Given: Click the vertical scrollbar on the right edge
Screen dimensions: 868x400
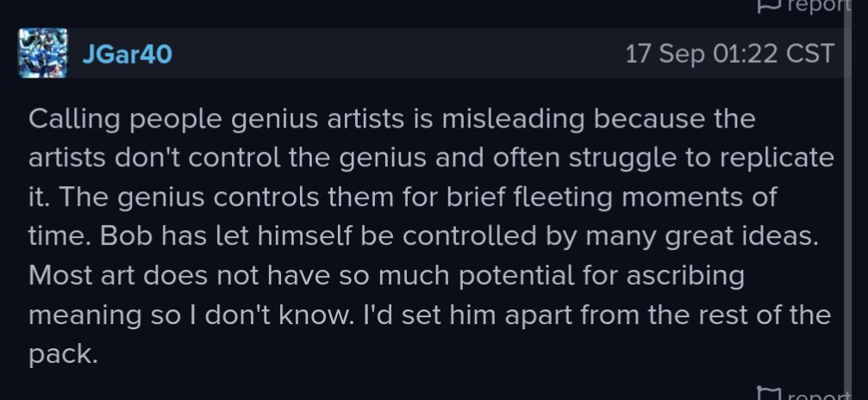Looking at the screenshot, I should [x=847, y=200].
